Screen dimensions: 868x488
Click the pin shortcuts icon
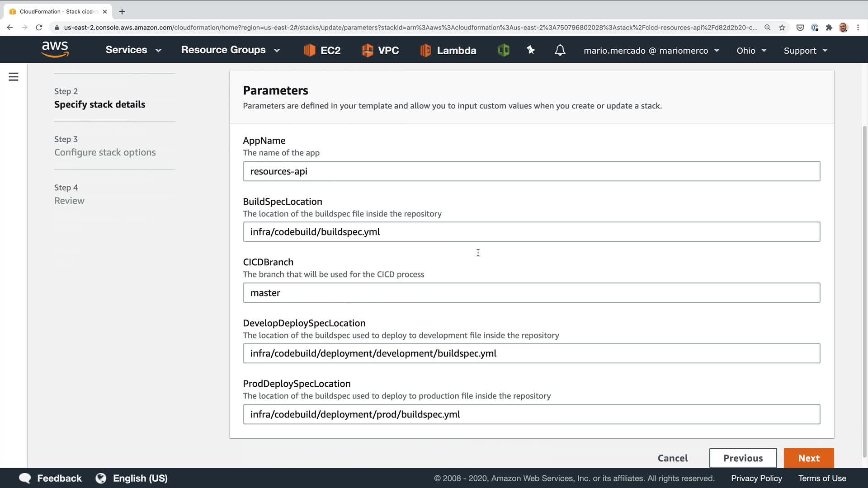[x=531, y=50]
